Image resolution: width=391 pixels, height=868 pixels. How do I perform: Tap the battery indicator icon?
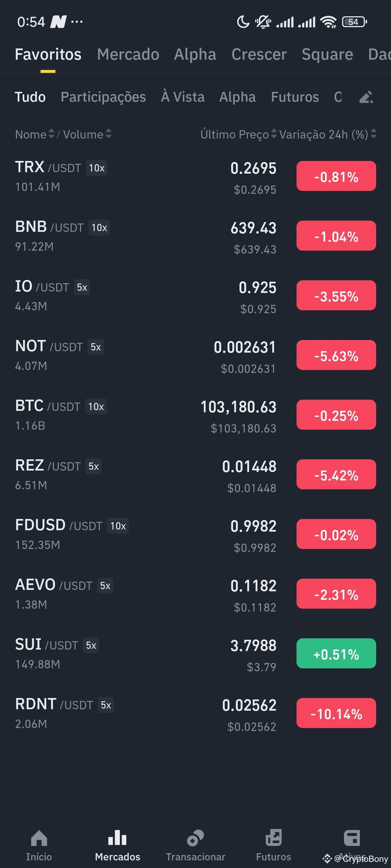[x=354, y=22]
